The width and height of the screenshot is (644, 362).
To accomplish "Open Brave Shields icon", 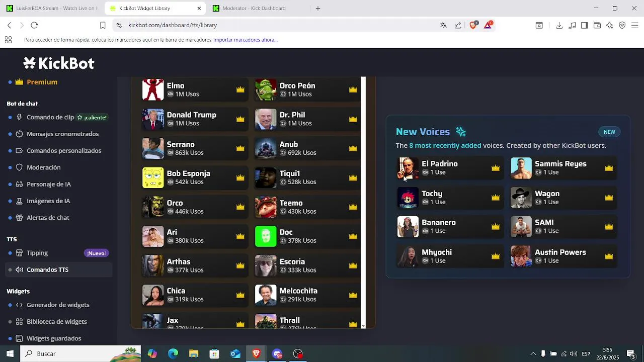I will 473,25.
